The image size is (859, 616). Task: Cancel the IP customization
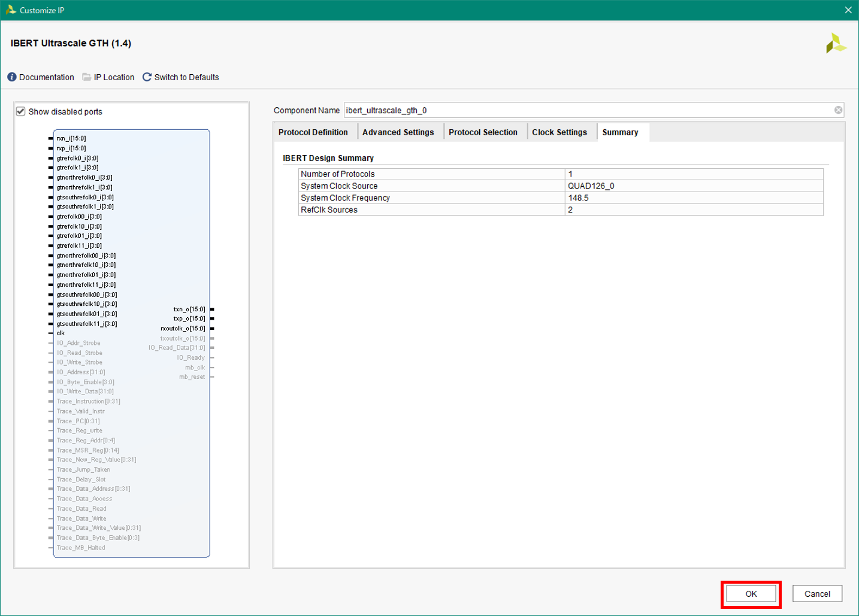[x=817, y=594]
